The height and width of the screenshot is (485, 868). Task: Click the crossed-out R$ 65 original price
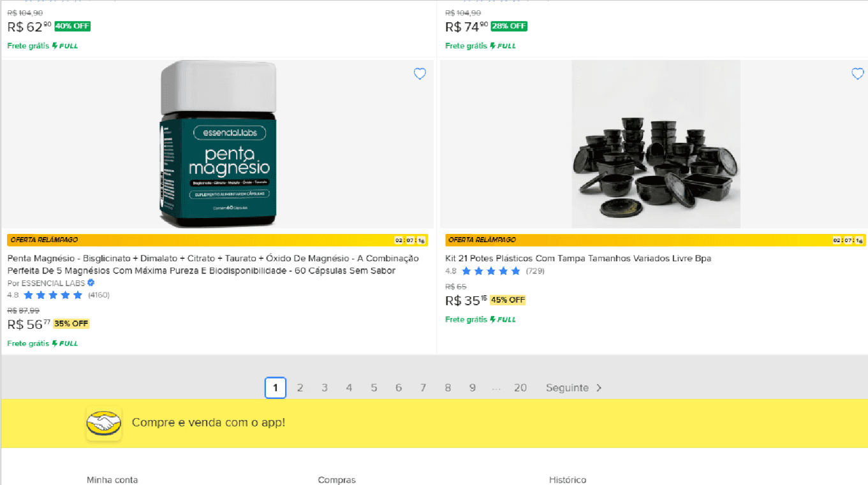click(456, 287)
